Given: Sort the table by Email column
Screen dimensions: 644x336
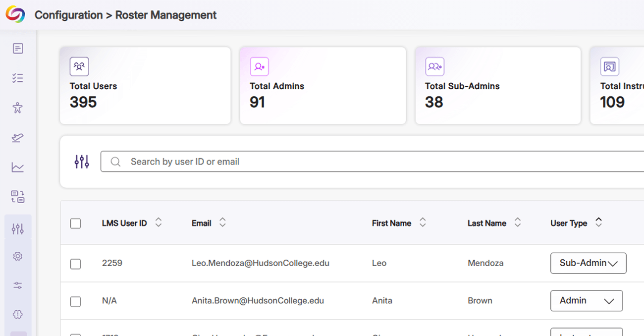Looking at the screenshot, I should 222,223.
